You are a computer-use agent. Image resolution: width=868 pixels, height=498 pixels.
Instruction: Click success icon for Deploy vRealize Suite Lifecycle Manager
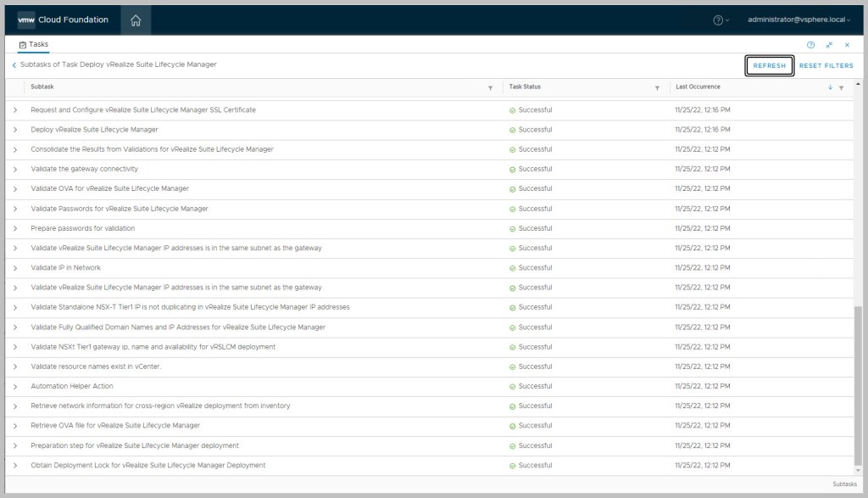pos(512,130)
